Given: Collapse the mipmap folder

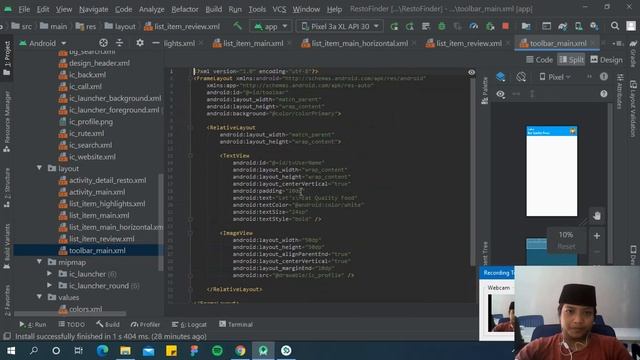Looking at the screenshot, I should [x=40, y=262].
